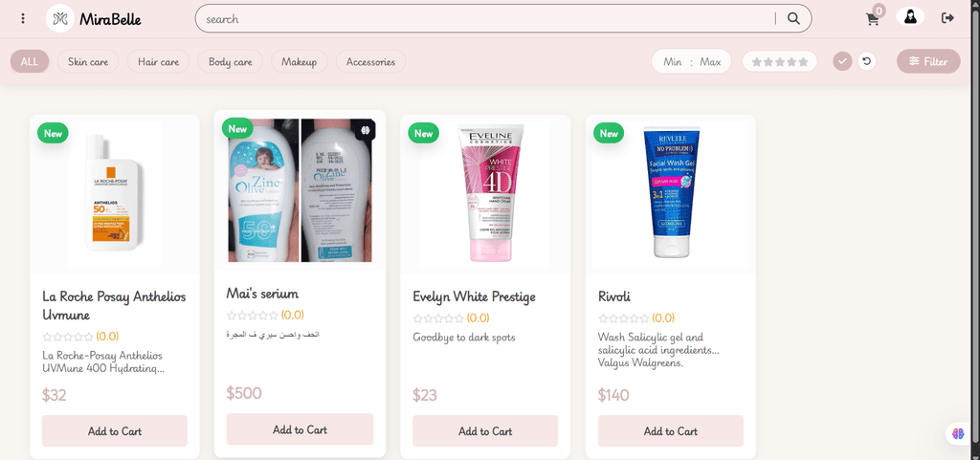
Task: Set the star rating filter
Action: point(779,62)
